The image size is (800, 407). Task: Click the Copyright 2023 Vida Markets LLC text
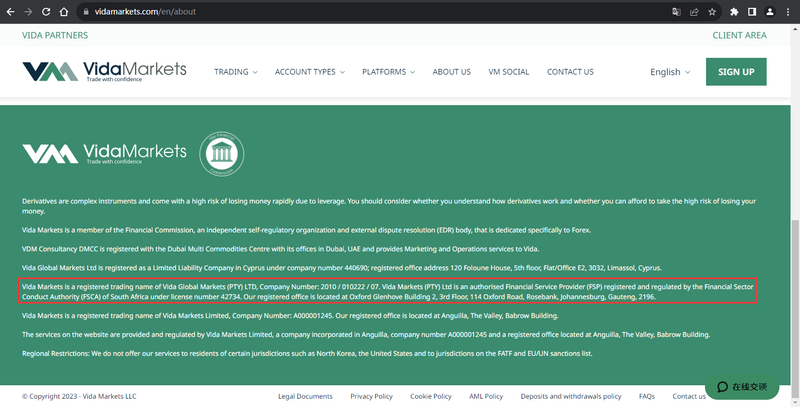79,396
